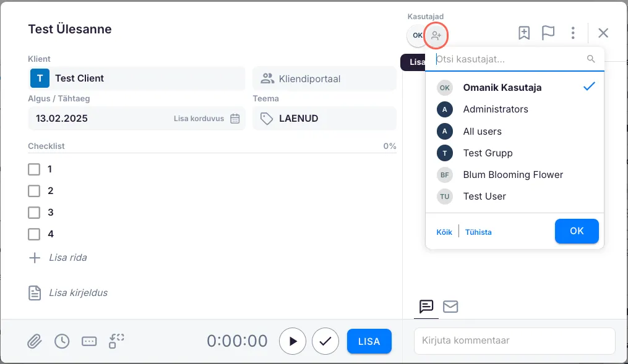Click the calendar icon in date field
This screenshot has width=628, height=364.
click(x=235, y=119)
